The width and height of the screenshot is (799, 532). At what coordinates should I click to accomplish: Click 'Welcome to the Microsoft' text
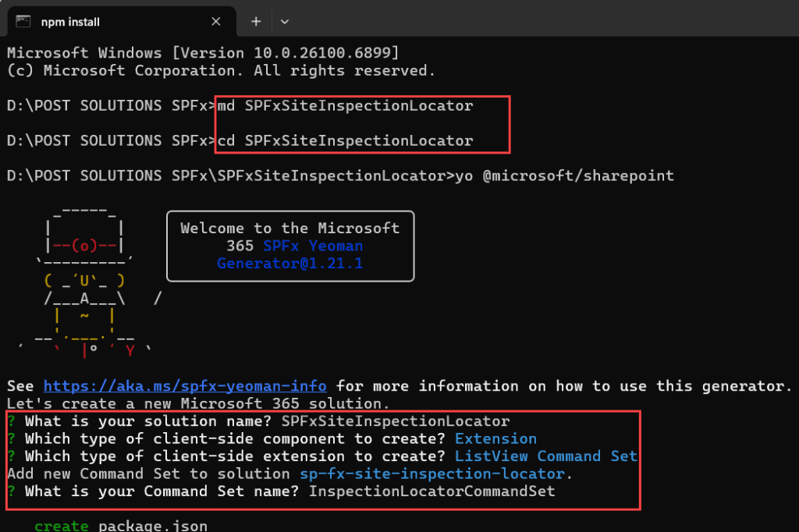click(x=290, y=228)
